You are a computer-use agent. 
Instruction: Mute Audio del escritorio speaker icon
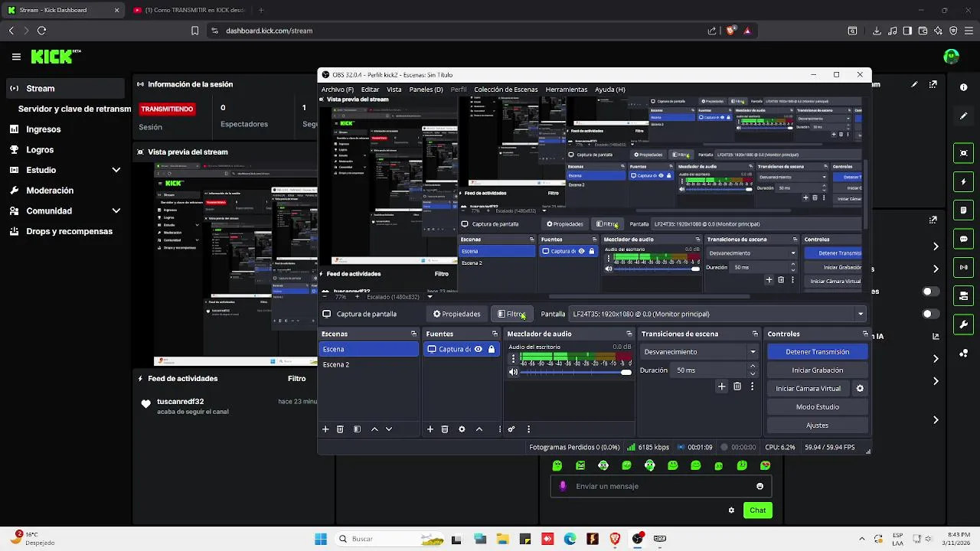[x=513, y=372]
